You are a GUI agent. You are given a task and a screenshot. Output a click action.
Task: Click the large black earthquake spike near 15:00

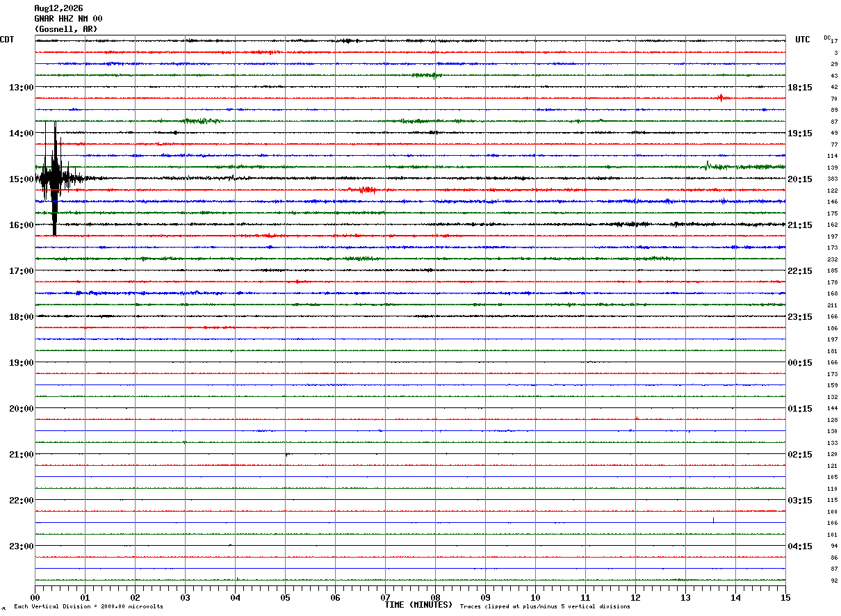click(54, 178)
